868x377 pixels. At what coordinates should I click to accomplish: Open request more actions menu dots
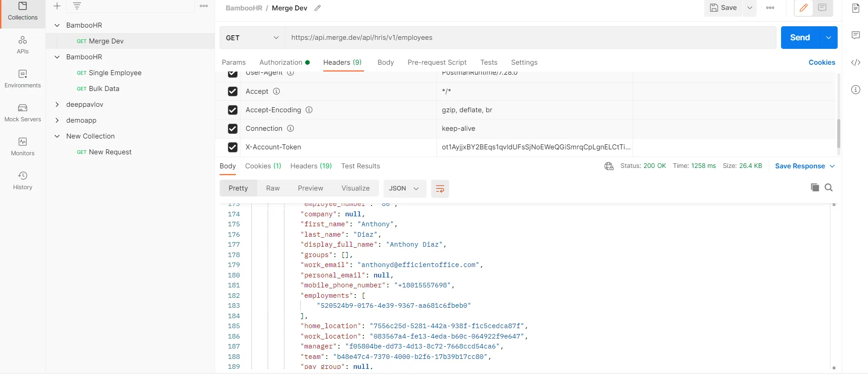[770, 8]
